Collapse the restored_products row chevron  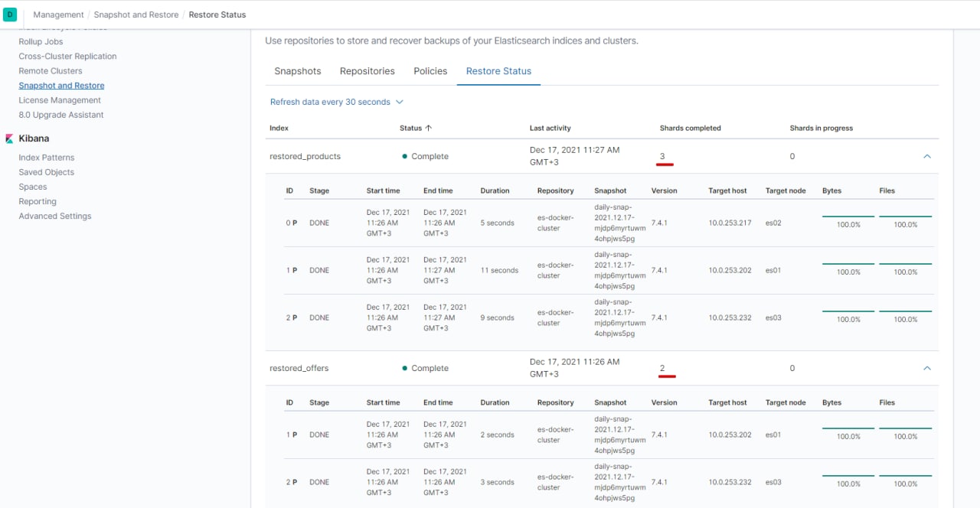(926, 156)
